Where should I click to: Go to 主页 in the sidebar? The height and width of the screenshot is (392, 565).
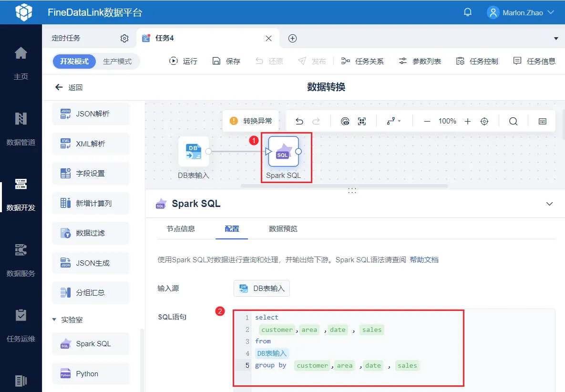(21, 63)
